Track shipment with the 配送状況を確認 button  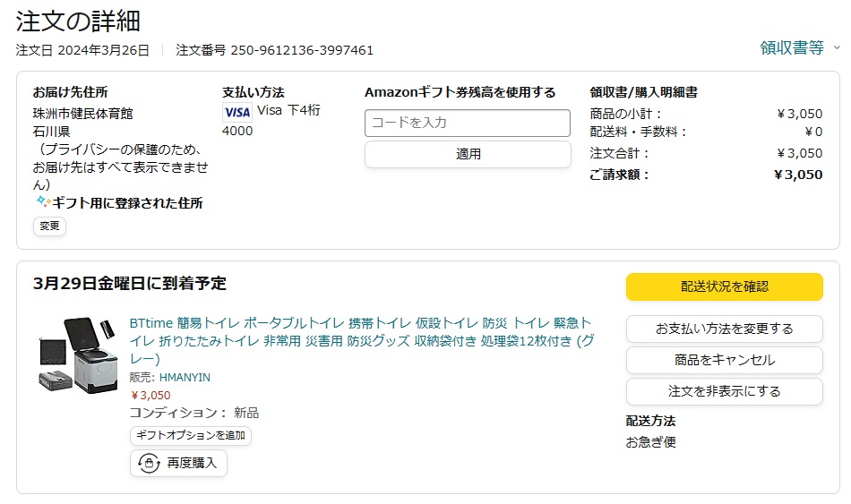pos(724,286)
